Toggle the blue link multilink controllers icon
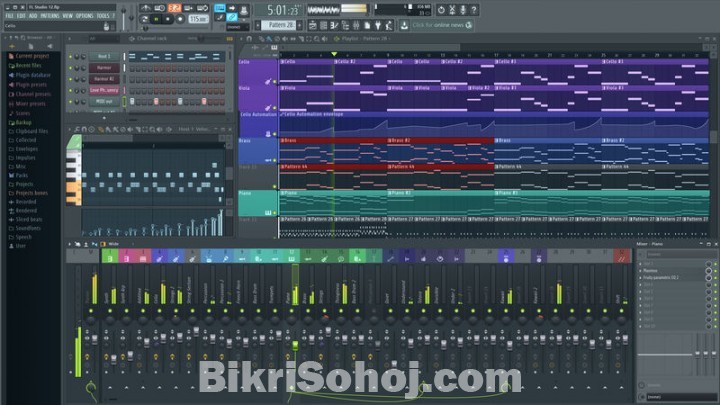The image size is (720, 405). pos(232,17)
